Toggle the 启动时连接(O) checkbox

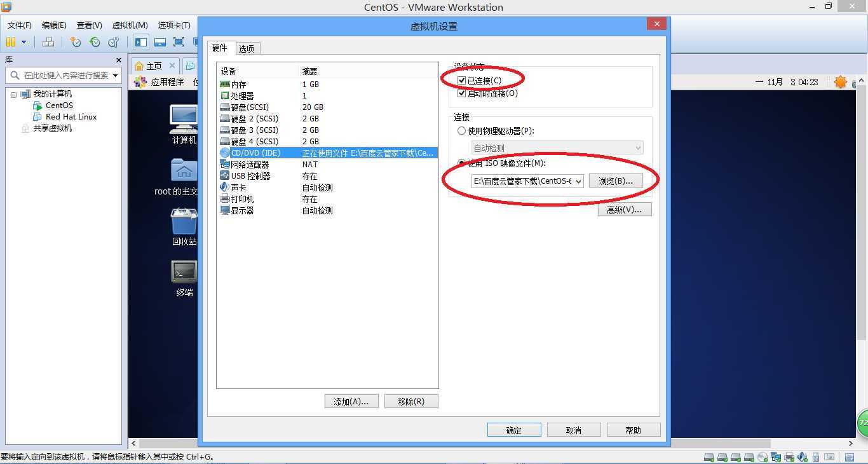pyautogui.click(x=462, y=93)
